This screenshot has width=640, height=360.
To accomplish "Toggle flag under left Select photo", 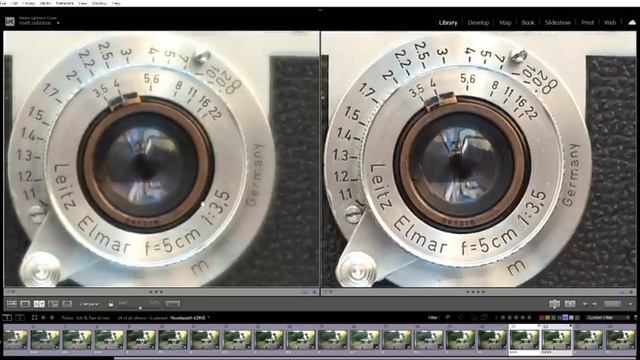I will [x=10, y=292].
